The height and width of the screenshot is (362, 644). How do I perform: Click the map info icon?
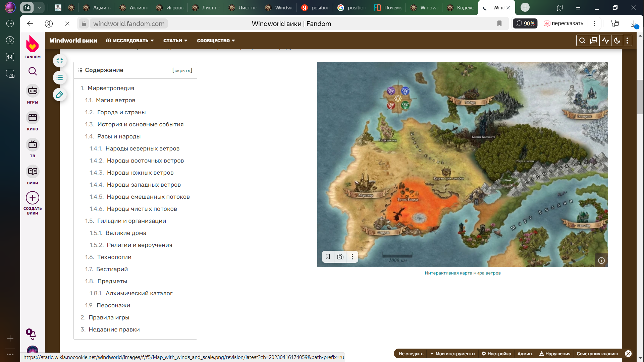click(x=601, y=260)
